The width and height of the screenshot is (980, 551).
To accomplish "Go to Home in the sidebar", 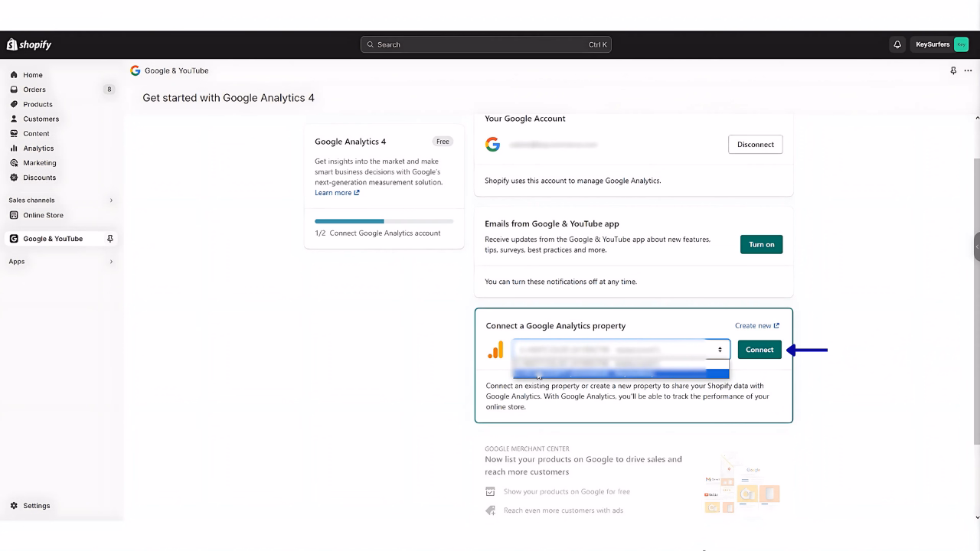I will pyautogui.click(x=33, y=75).
